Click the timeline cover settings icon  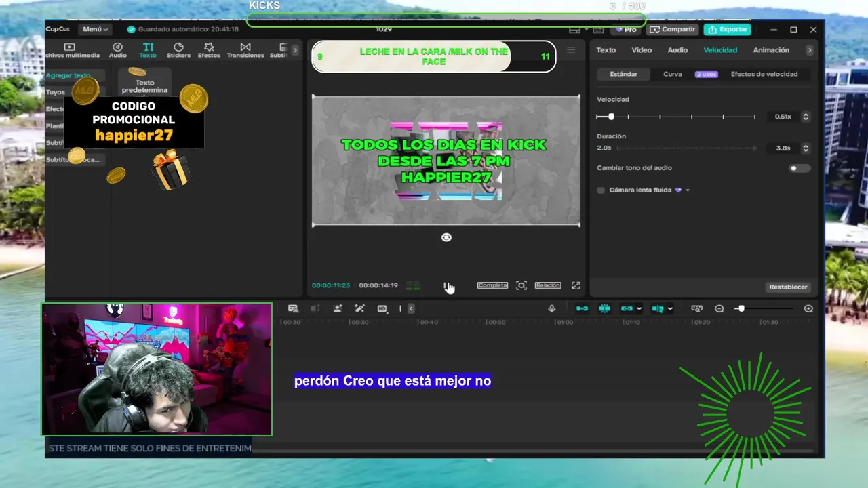[696, 308]
